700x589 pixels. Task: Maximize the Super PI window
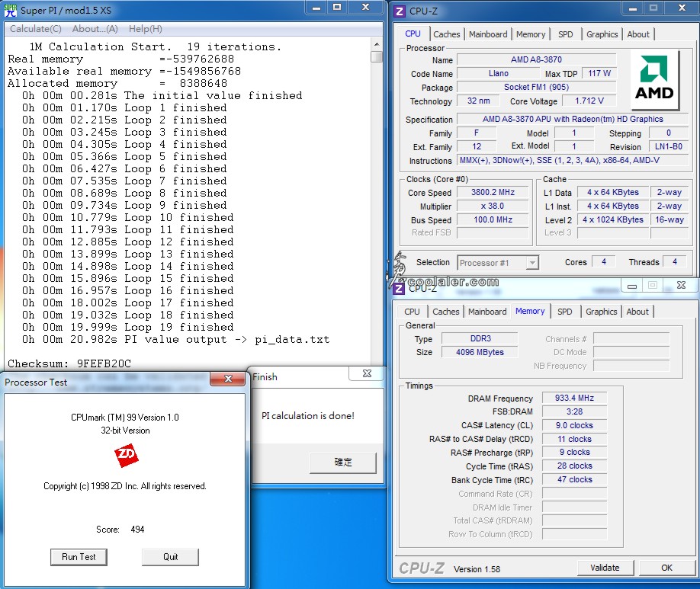[337, 8]
